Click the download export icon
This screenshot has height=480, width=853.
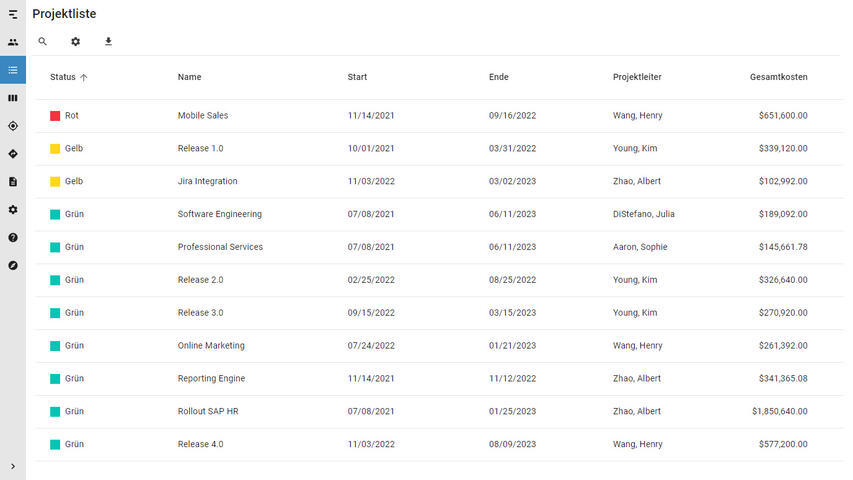(x=109, y=42)
